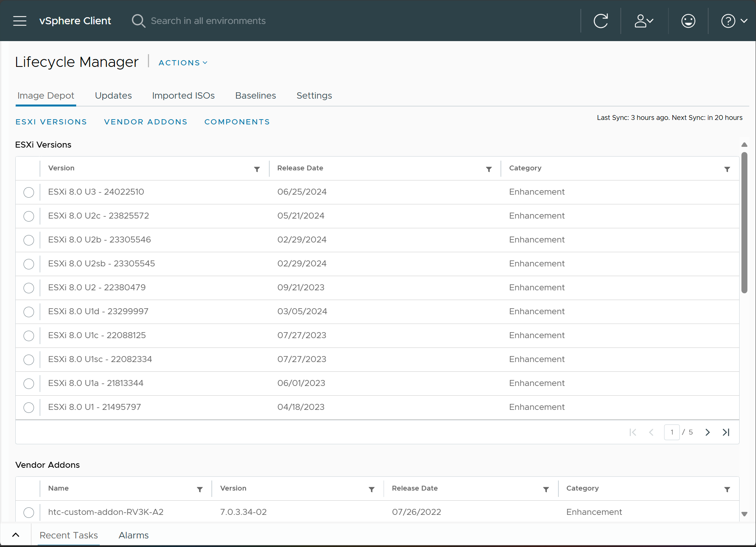This screenshot has height=547, width=756.
Task: Click the page number input field
Action: (672, 432)
